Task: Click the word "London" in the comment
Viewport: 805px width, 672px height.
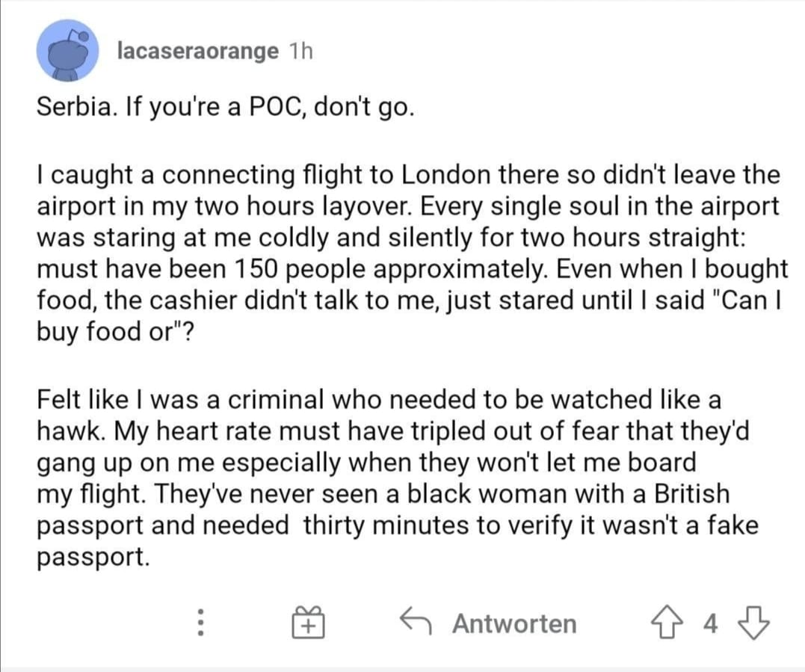Action: 445,175
